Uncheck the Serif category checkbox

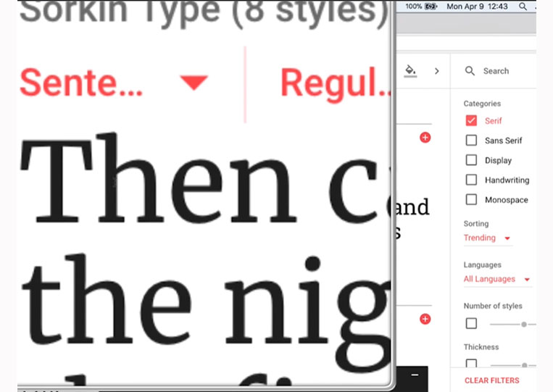(471, 120)
